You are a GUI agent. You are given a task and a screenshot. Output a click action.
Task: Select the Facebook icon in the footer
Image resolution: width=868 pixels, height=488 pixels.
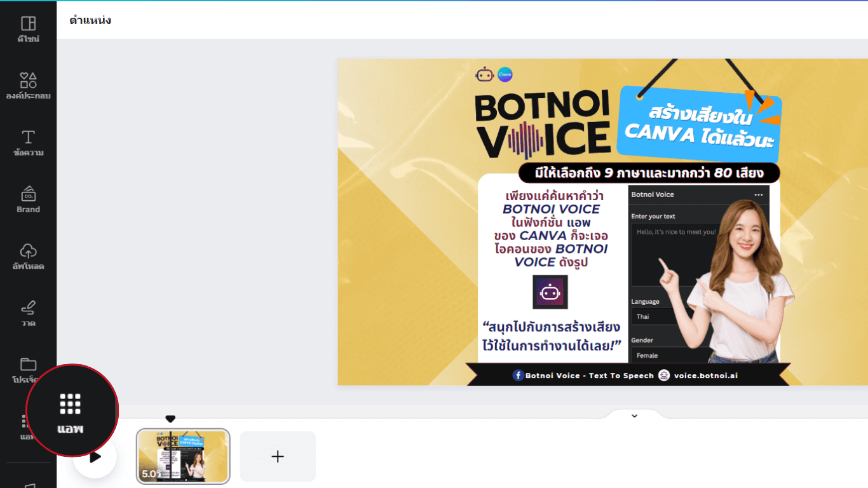point(518,376)
